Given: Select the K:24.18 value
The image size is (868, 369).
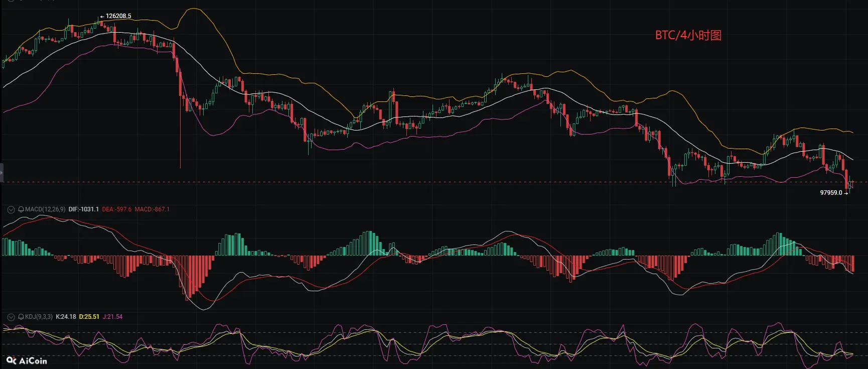Looking at the screenshot, I should tap(66, 317).
